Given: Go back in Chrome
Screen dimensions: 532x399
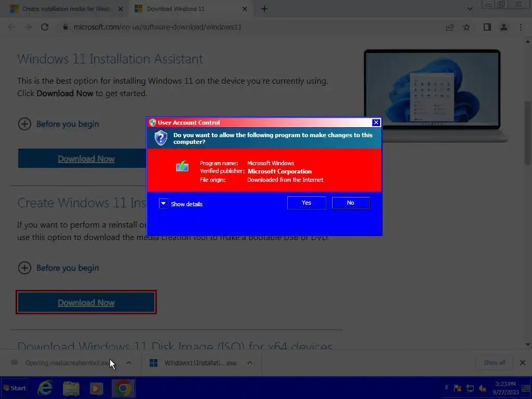Looking at the screenshot, I should pyautogui.click(x=11, y=27).
